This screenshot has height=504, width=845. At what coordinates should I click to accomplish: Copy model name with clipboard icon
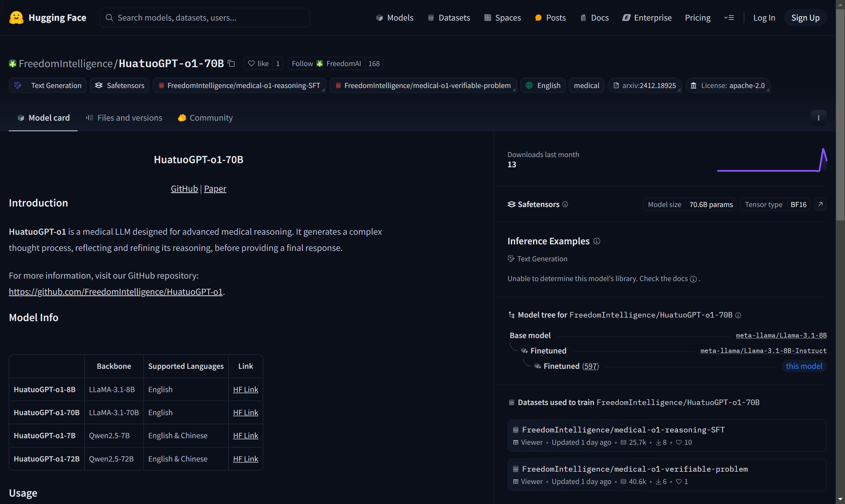231,64
